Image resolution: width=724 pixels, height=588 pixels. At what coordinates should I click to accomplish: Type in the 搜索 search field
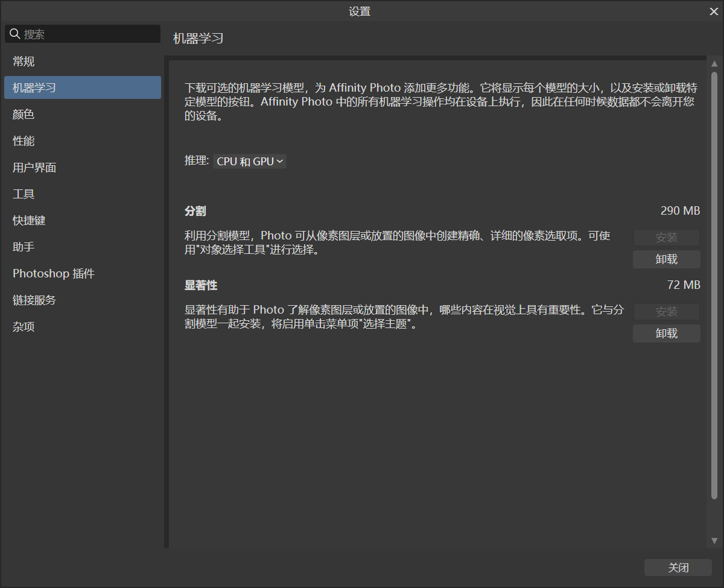pyautogui.click(x=91, y=34)
